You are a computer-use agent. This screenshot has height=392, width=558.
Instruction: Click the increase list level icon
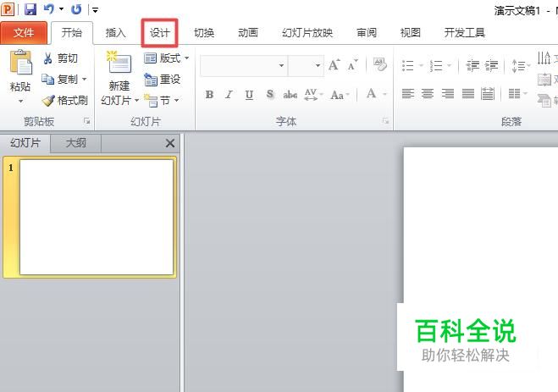[492, 66]
